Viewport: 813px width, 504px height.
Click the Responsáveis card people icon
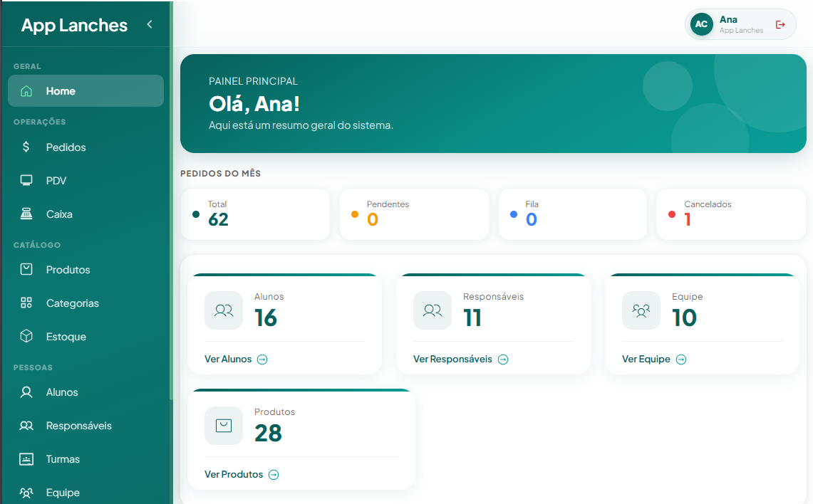click(433, 310)
